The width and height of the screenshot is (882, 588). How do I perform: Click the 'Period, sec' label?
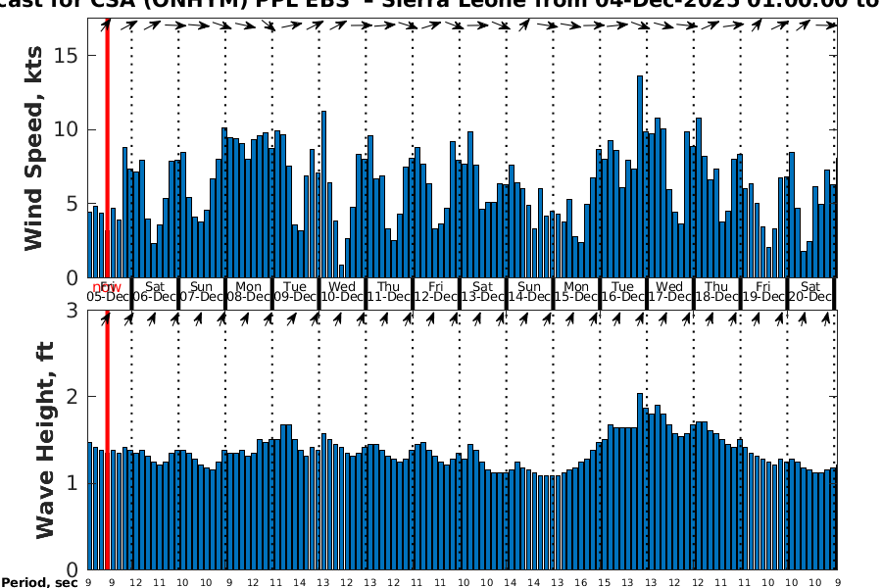pos(39,582)
